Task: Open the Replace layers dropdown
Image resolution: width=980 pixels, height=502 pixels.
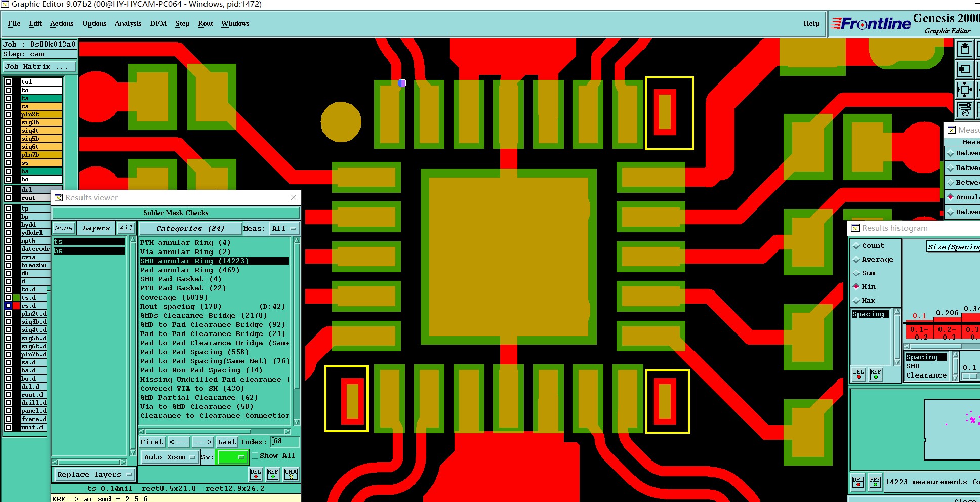Action: tap(94, 475)
